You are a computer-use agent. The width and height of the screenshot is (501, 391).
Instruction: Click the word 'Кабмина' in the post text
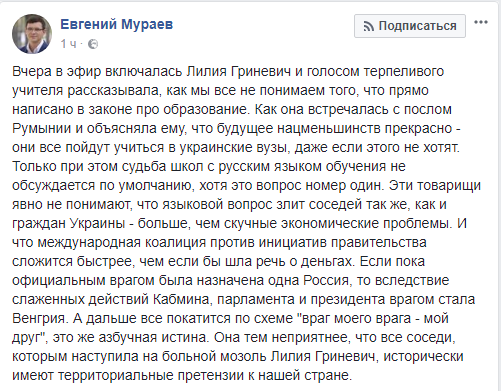pyautogui.click(x=181, y=299)
